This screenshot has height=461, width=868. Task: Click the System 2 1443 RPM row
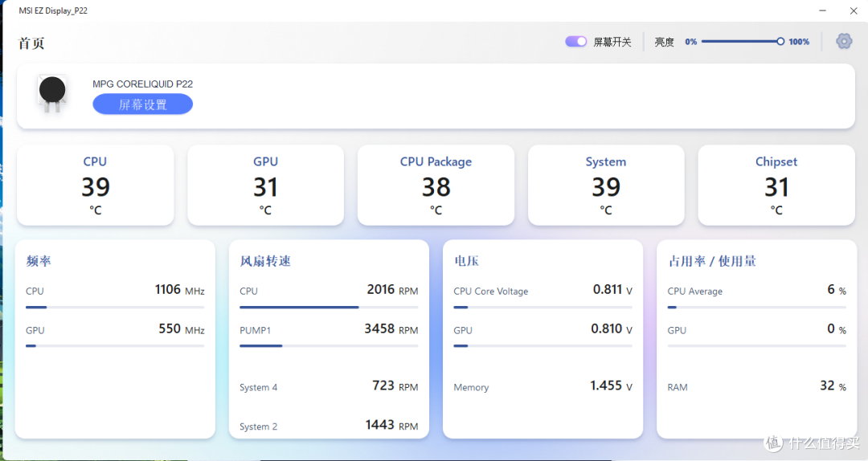329,426
